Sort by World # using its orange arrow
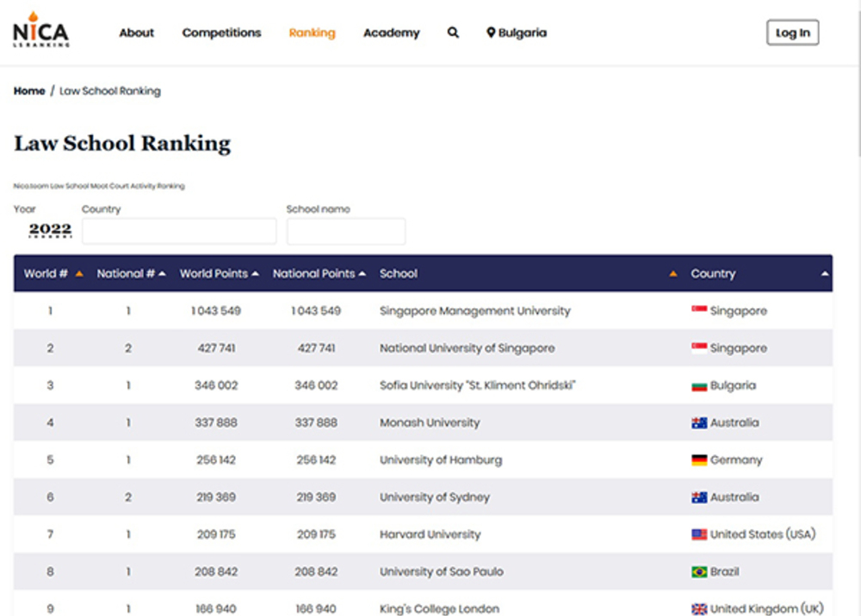861x616 pixels. click(x=79, y=274)
